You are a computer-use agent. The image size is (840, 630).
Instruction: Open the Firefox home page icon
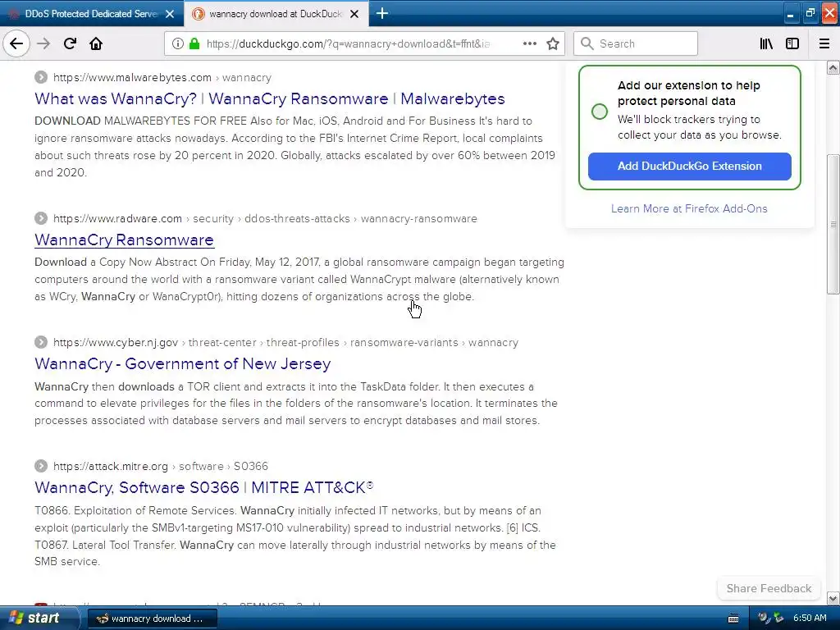[x=96, y=43]
